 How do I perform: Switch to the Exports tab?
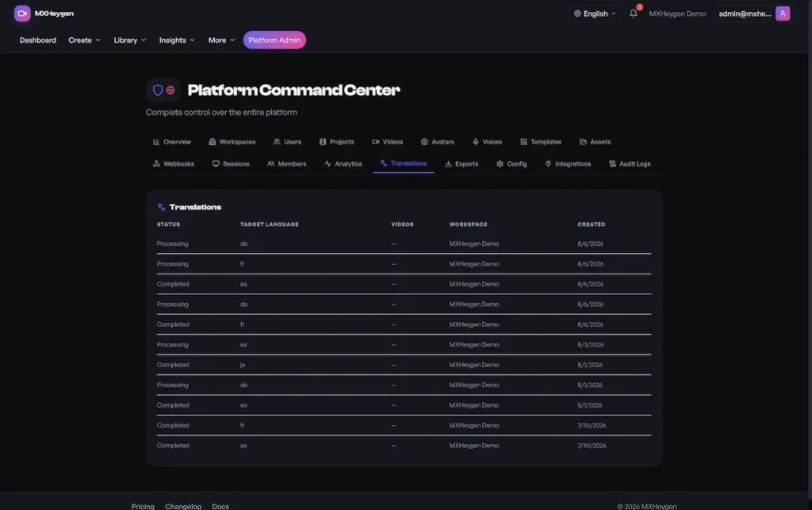coord(462,163)
